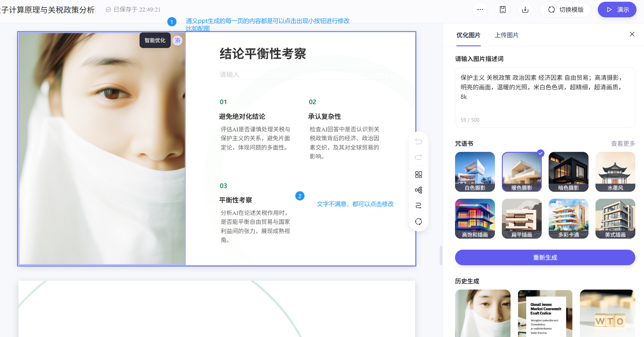Click the 智能优化 button on the image
Screen dimensions: 644x337
click(155, 40)
